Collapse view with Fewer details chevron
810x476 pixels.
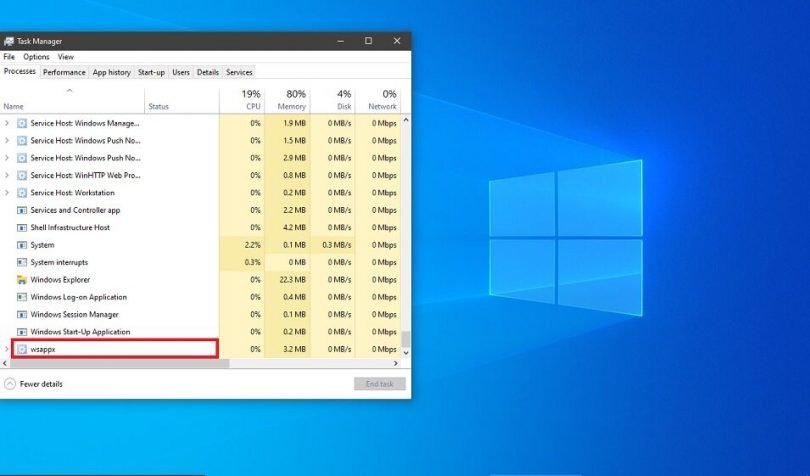tap(10, 384)
